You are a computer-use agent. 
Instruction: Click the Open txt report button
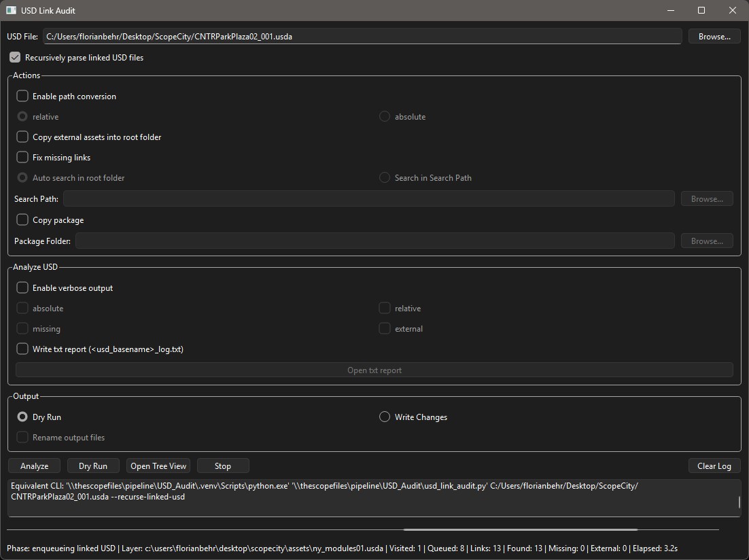click(x=374, y=370)
